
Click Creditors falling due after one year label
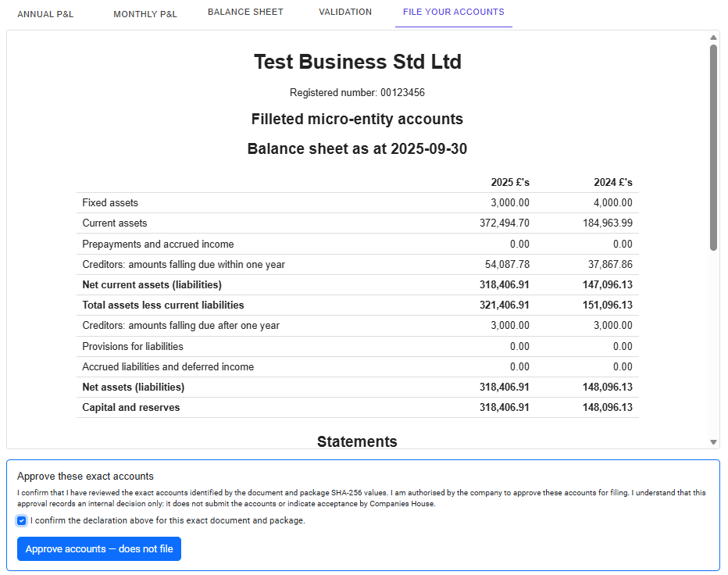click(180, 326)
